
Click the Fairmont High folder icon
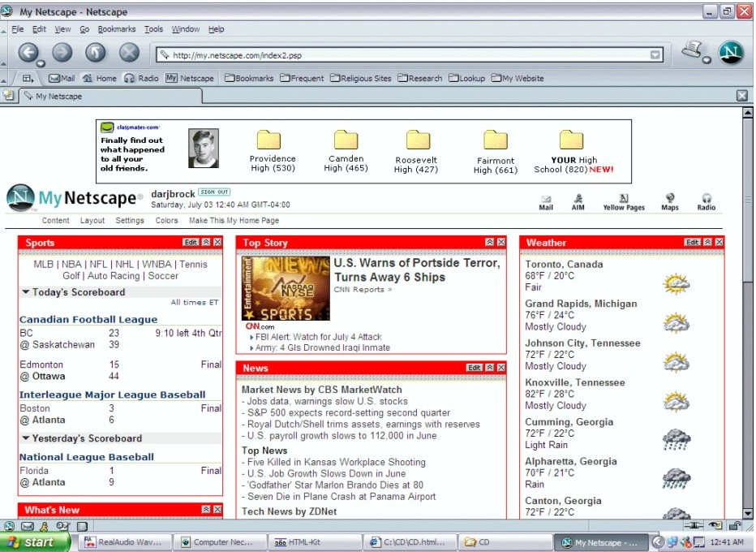tap(496, 140)
